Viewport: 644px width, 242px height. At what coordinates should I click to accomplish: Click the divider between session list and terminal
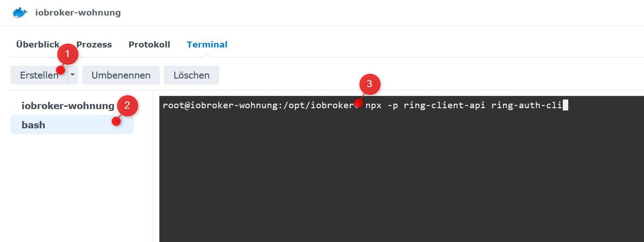click(x=153, y=166)
